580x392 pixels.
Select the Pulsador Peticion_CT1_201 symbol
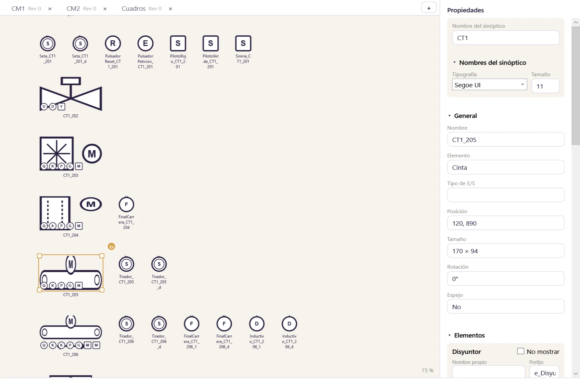pyautogui.click(x=145, y=43)
